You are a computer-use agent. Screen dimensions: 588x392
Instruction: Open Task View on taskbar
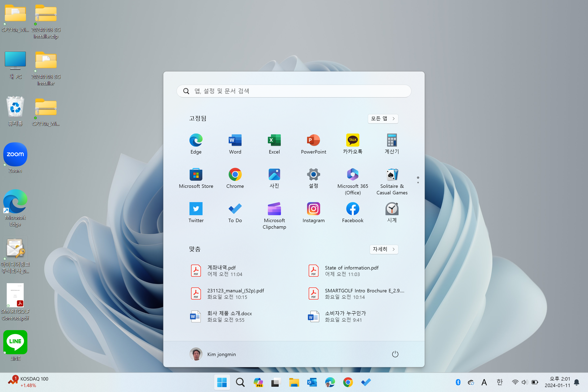pos(276,382)
